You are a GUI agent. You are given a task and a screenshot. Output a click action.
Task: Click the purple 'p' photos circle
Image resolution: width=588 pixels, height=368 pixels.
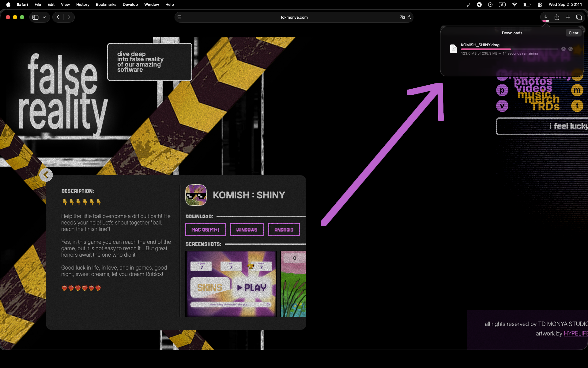pyautogui.click(x=502, y=90)
